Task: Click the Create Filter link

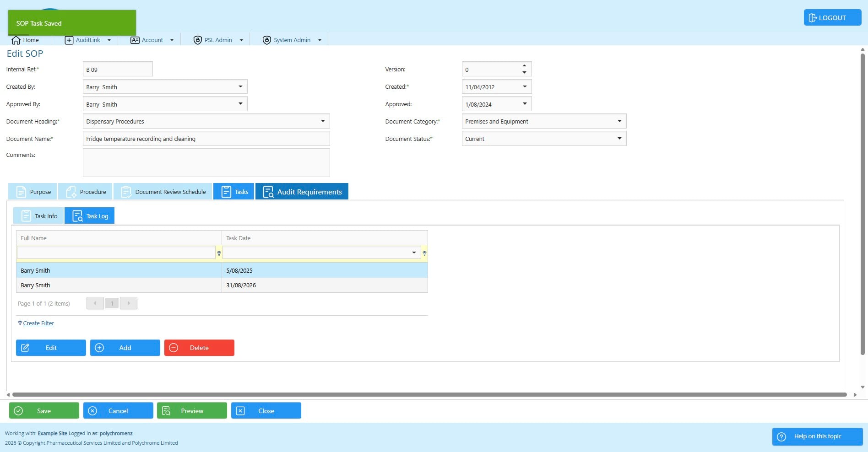Action: point(38,323)
